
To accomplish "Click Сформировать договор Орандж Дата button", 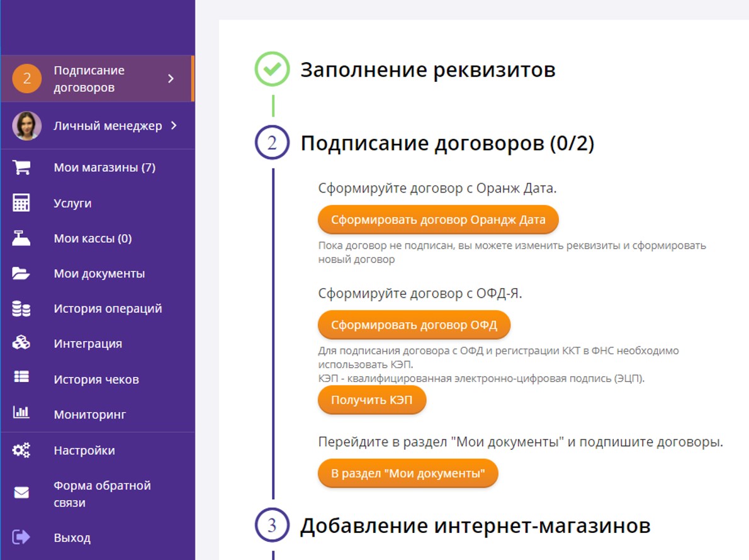I will [x=438, y=220].
